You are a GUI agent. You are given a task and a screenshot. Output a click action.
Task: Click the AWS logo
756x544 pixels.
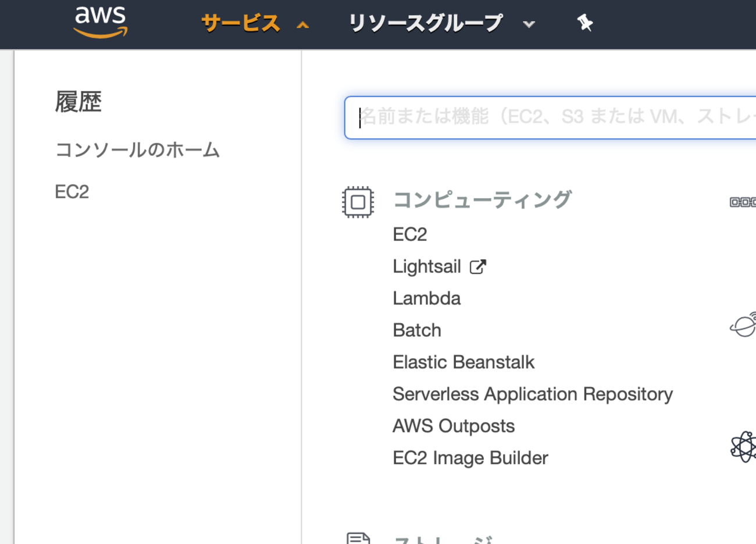(101, 22)
